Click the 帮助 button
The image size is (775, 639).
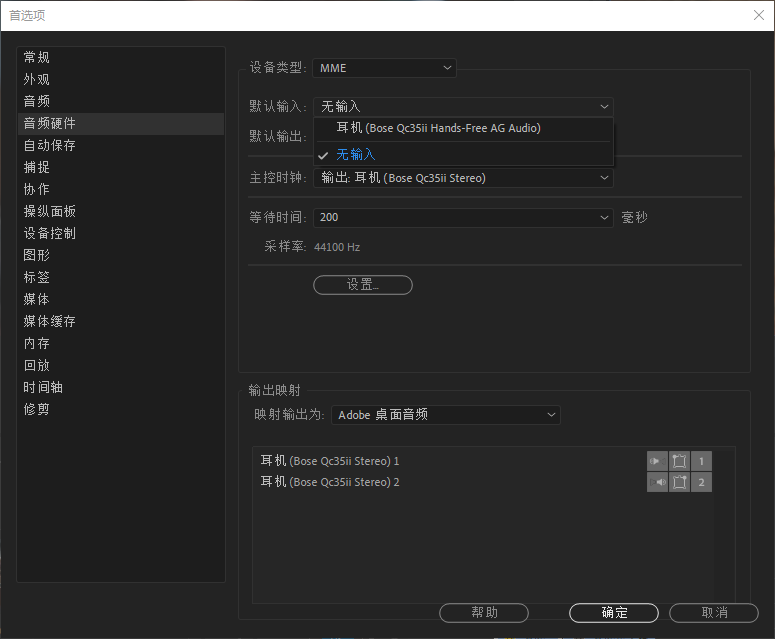[484, 613]
